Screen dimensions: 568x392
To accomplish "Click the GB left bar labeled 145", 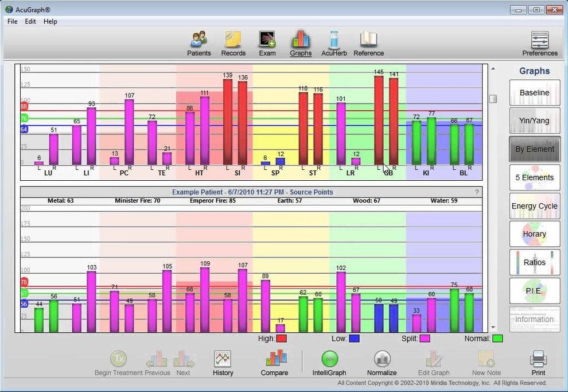I will coord(379,121).
